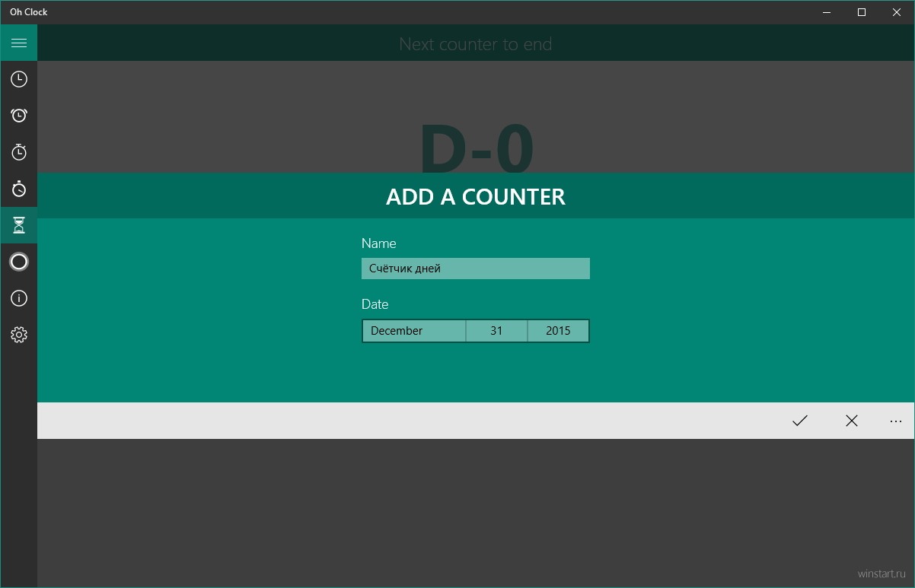Open the hamburger navigation menu

click(19, 43)
